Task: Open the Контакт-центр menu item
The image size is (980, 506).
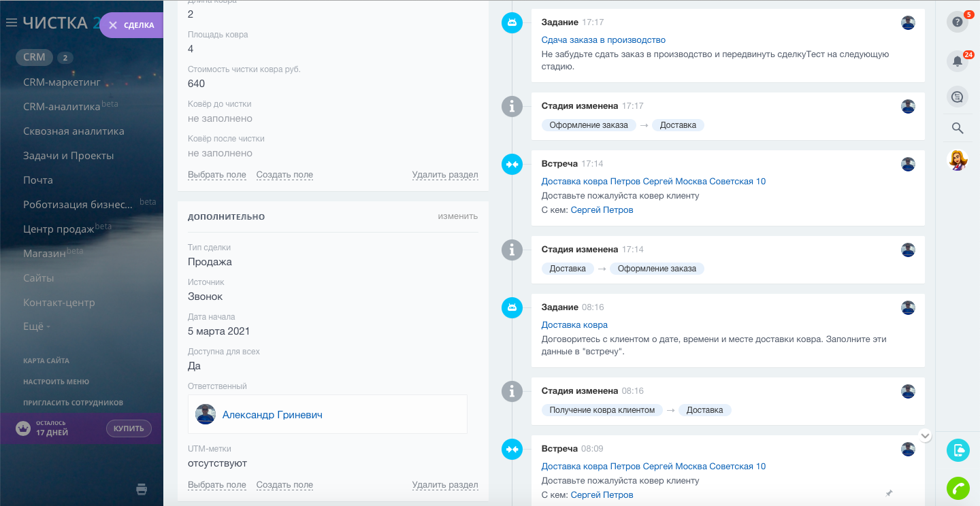Action: click(59, 303)
